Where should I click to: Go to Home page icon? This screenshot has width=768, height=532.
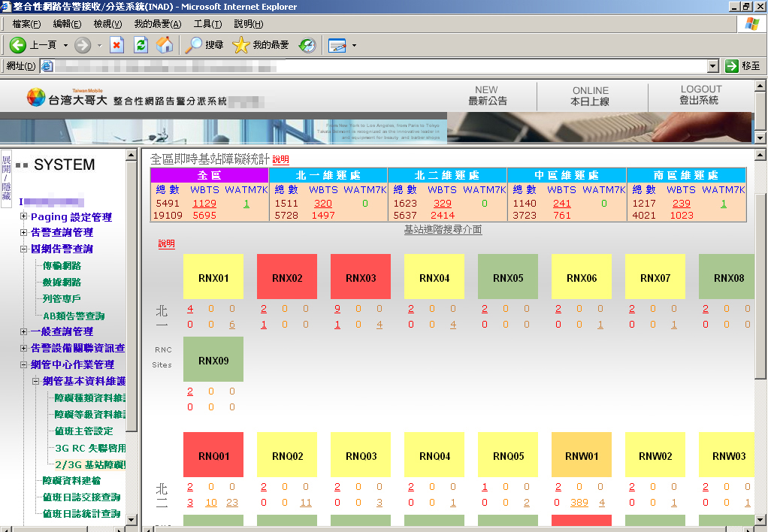[x=165, y=45]
